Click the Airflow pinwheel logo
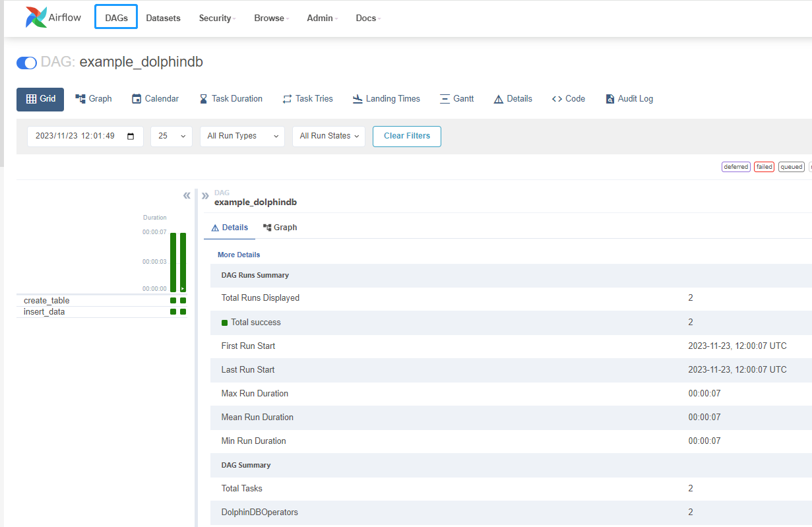 pos(36,18)
